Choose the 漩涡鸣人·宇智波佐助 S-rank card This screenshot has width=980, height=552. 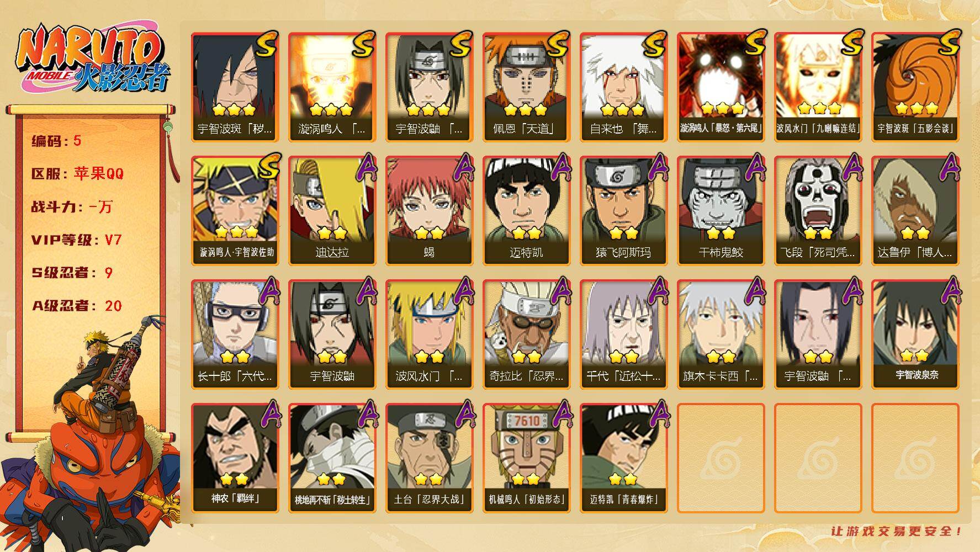(235, 210)
